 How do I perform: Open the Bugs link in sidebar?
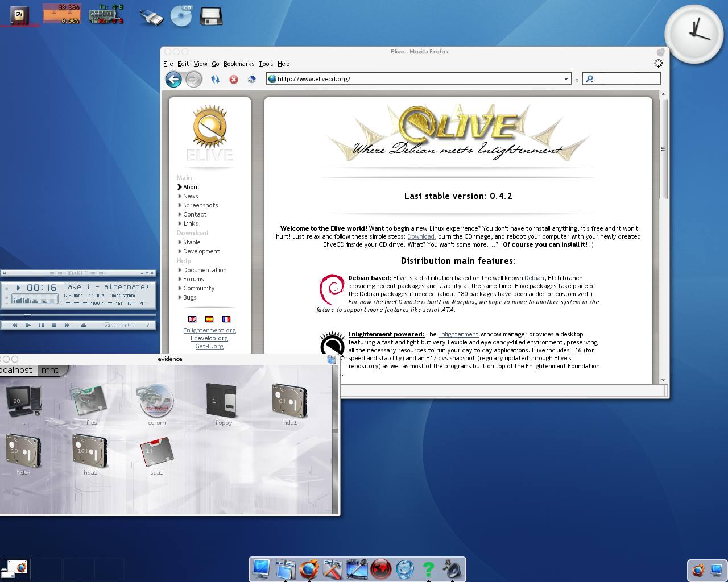(x=189, y=297)
